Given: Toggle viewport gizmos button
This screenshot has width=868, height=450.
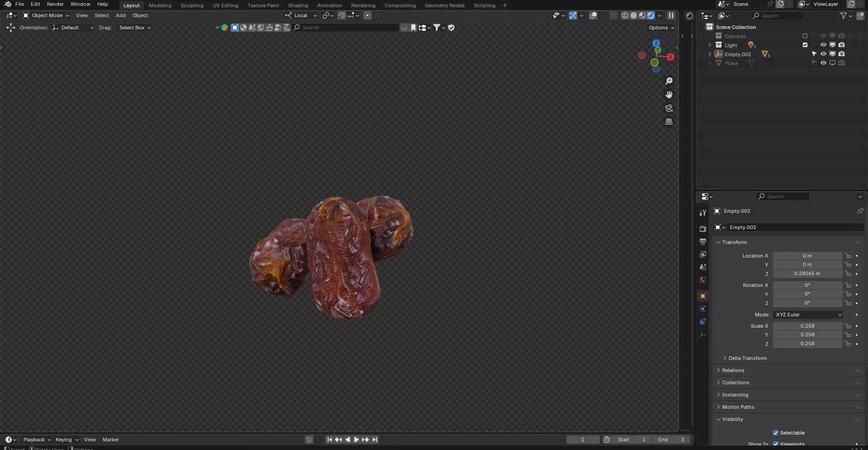Looking at the screenshot, I should pos(572,15).
